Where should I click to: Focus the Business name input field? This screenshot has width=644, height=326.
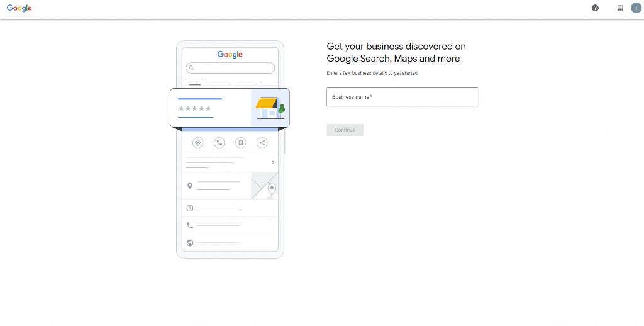[402, 97]
